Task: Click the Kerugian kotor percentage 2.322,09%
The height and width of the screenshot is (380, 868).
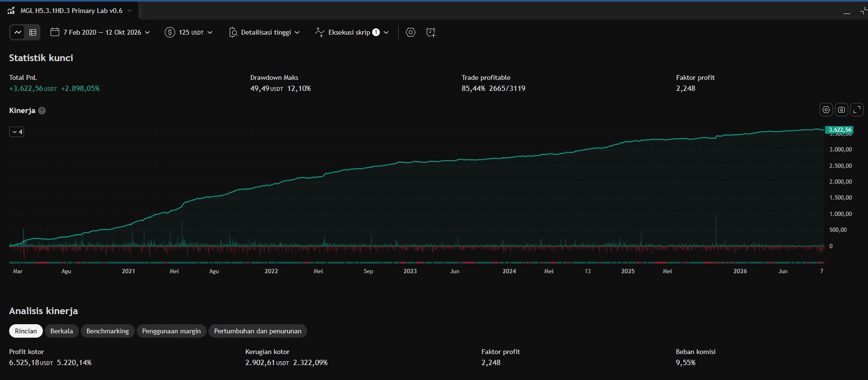Action: pos(311,363)
